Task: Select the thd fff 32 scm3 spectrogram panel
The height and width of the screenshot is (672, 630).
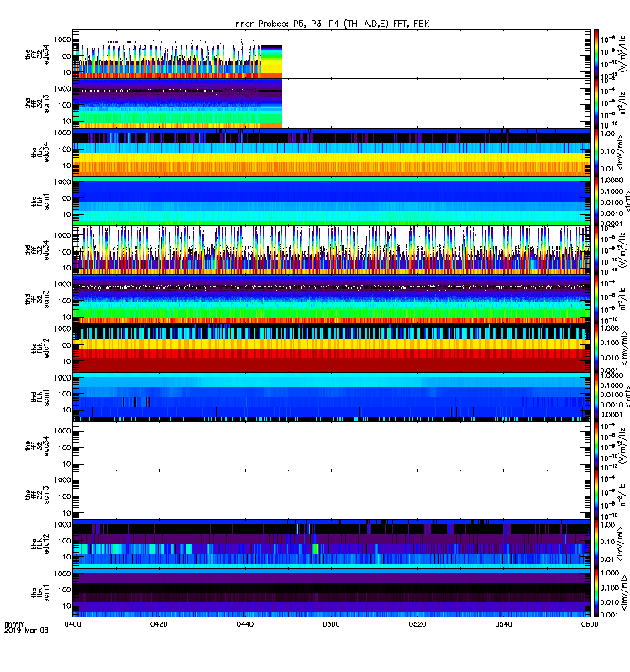Action: pos(331,299)
